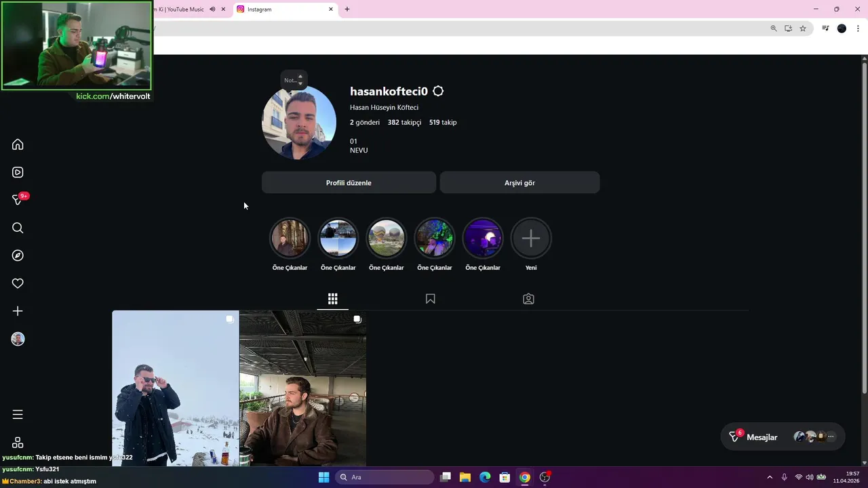The image size is (868, 488).
Task: Open profile via sidebar avatar icon
Action: (x=18, y=339)
